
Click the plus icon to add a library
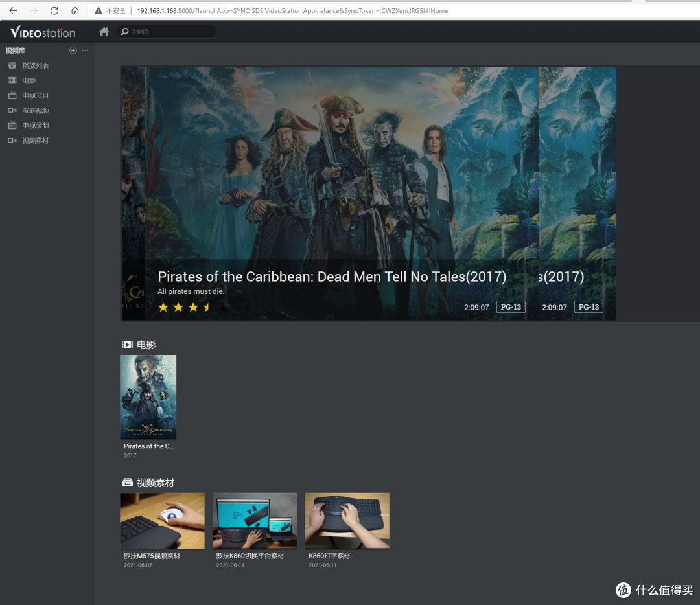coord(73,50)
